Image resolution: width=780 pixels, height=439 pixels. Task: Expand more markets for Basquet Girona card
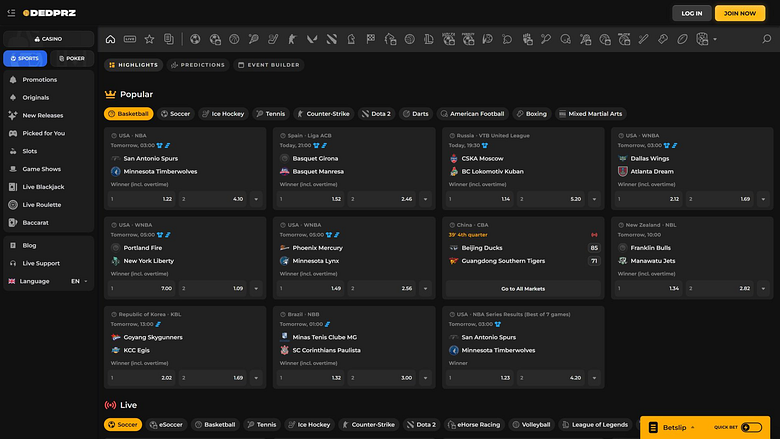425,199
